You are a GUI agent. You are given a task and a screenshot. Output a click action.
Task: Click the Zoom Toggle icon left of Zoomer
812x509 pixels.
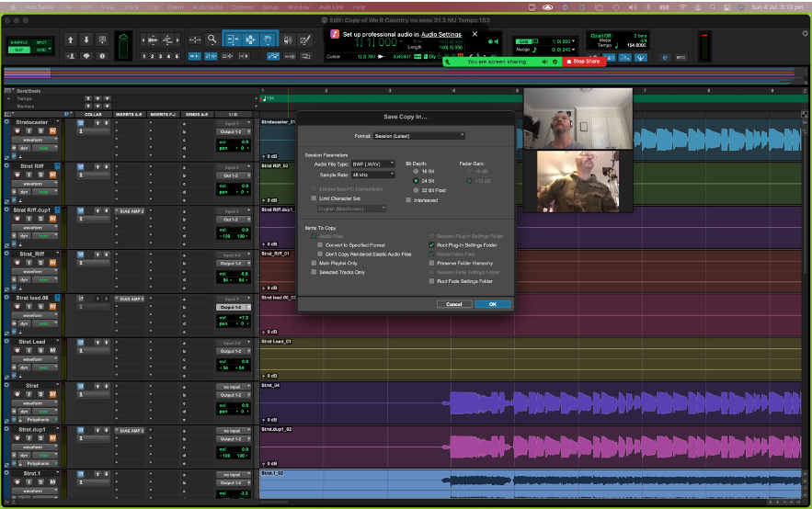[195, 40]
